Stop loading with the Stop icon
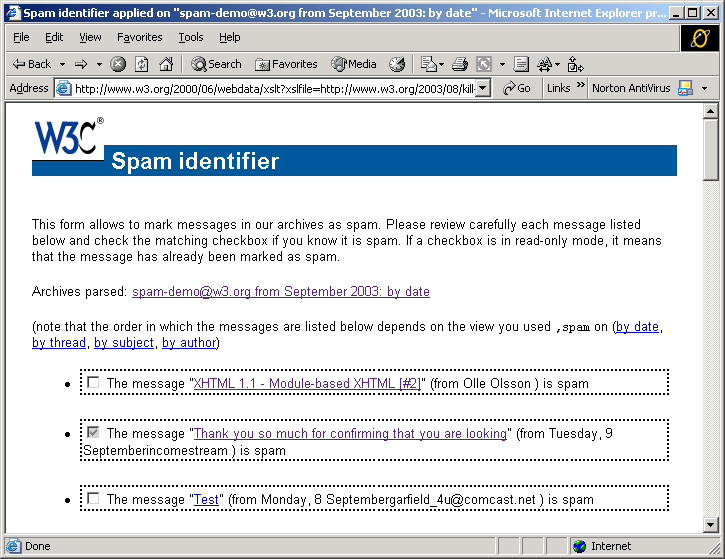Screen dimensions: 725x559 118,64
